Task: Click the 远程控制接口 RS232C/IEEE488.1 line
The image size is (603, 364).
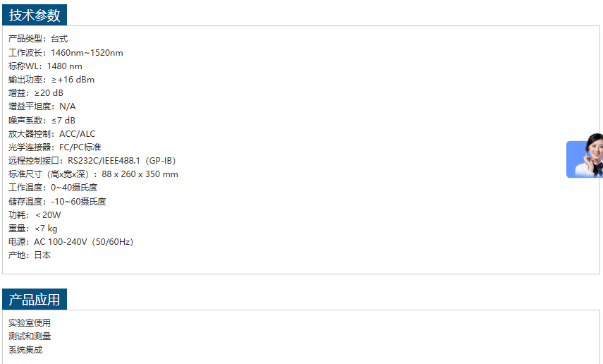Action: click(x=92, y=161)
